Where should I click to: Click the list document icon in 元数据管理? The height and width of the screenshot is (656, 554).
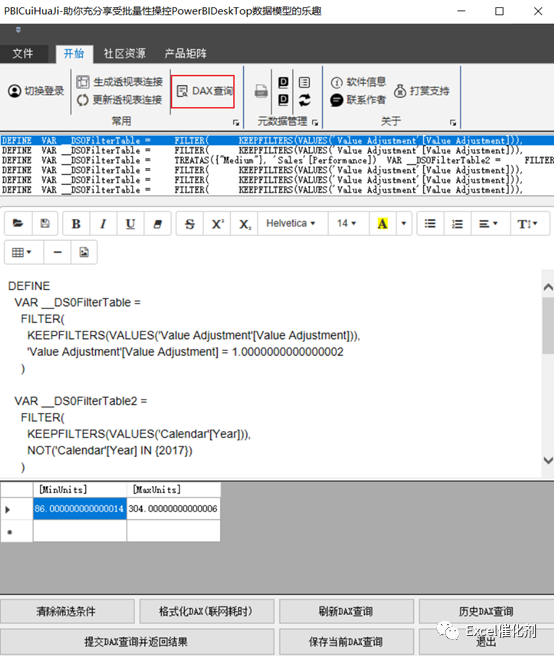pos(304,82)
